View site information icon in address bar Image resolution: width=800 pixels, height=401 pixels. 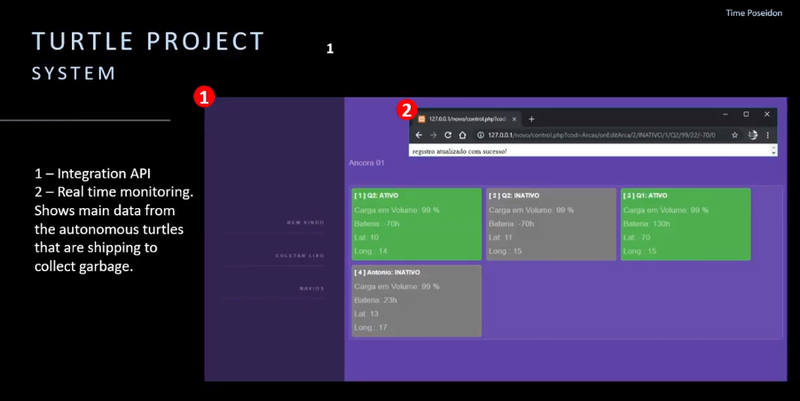480,135
